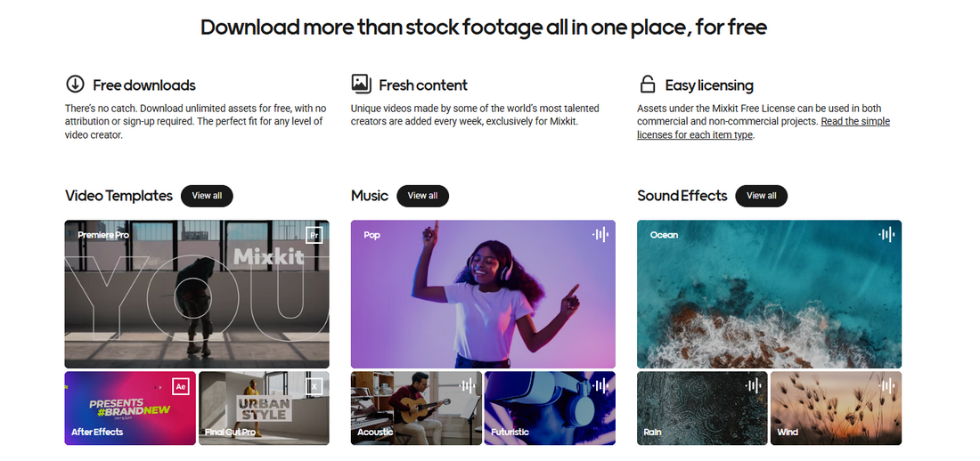Click the waveform icon on Pop card
The width and height of the screenshot is (980, 461).
coord(600,235)
